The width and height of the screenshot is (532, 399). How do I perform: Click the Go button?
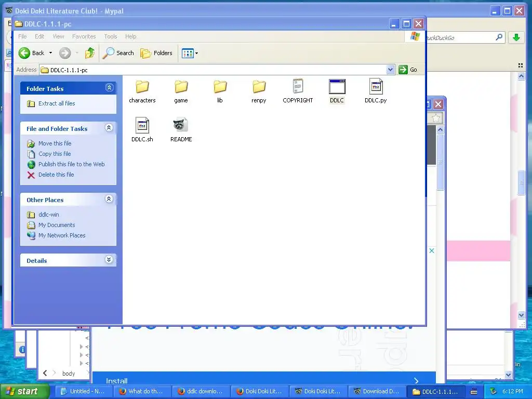(408, 70)
